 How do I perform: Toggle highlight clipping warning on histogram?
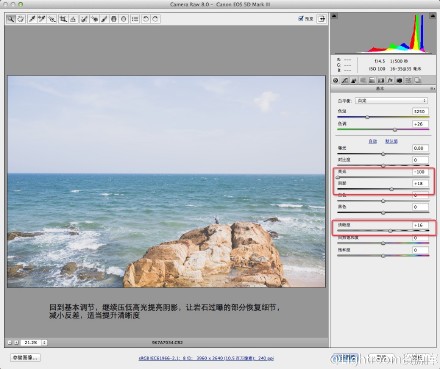(432, 16)
